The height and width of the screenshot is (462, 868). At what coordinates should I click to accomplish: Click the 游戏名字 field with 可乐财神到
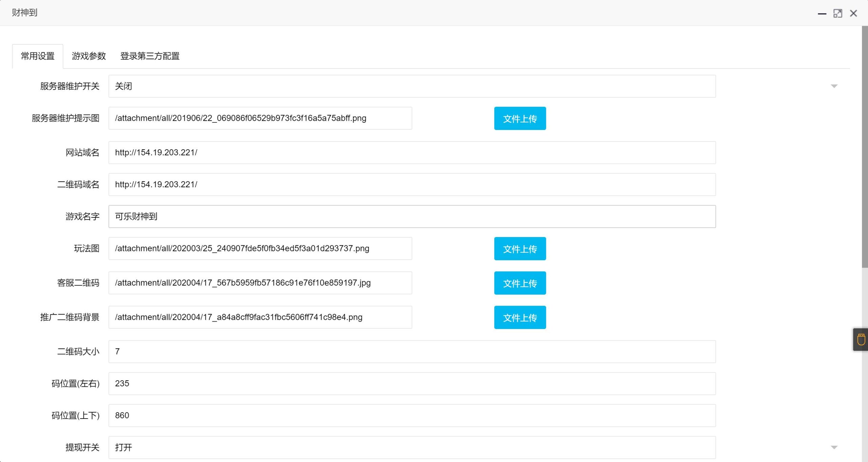pos(412,216)
